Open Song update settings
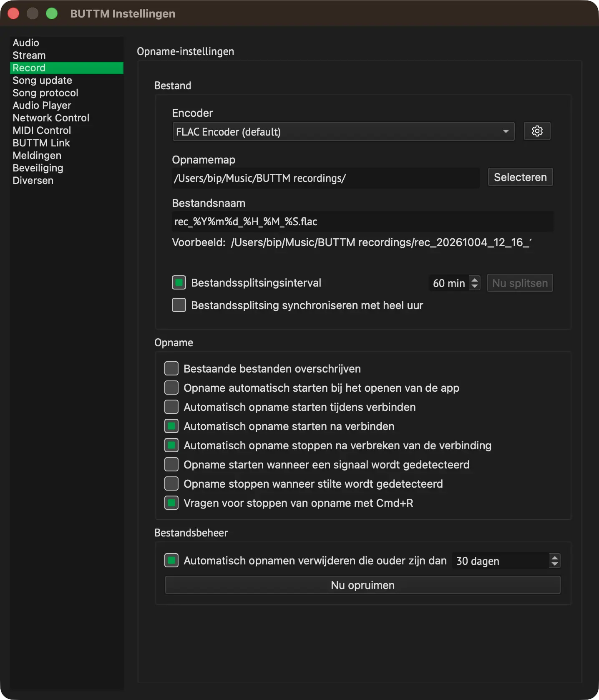The image size is (599, 700). click(67, 80)
